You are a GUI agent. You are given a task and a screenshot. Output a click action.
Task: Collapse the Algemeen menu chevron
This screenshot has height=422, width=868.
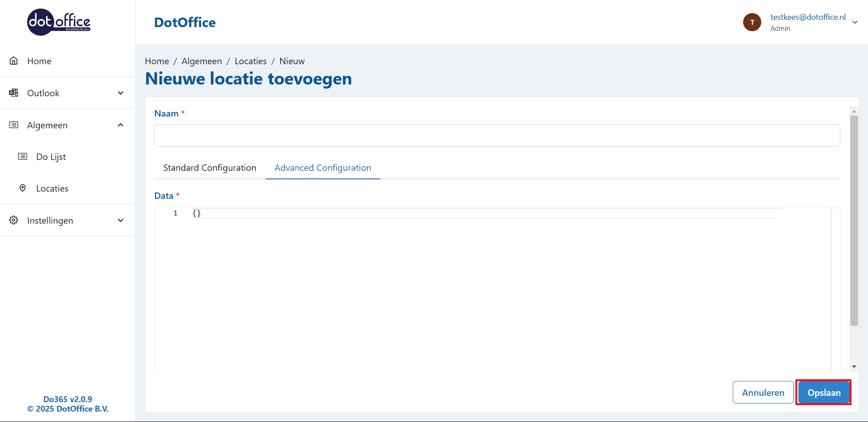tap(121, 125)
